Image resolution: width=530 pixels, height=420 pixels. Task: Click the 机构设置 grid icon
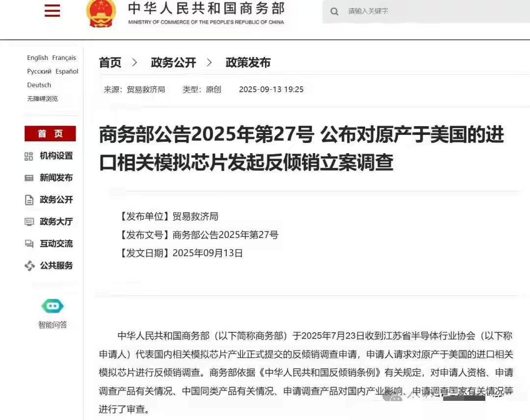(x=29, y=156)
